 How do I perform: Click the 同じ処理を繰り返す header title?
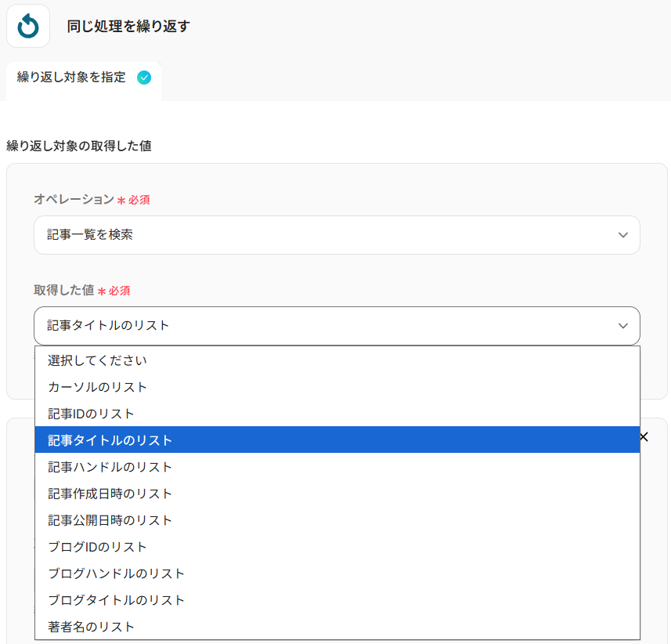tap(128, 26)
